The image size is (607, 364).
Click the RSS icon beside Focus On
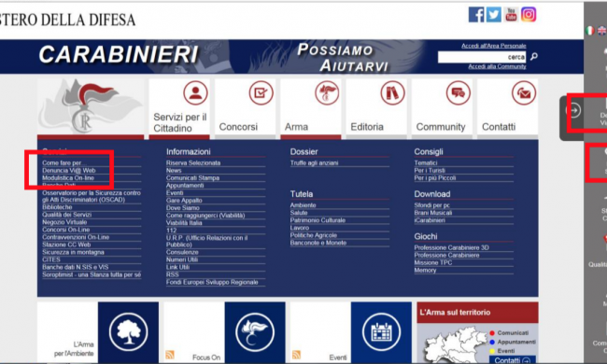pyautogui.click(x=170, y=355)
